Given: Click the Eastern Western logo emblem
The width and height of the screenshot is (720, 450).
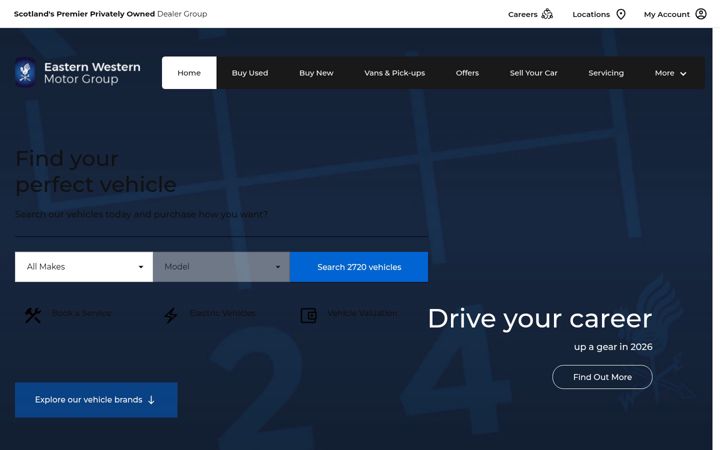Looking at the screenshot, I should click(25, 72).
